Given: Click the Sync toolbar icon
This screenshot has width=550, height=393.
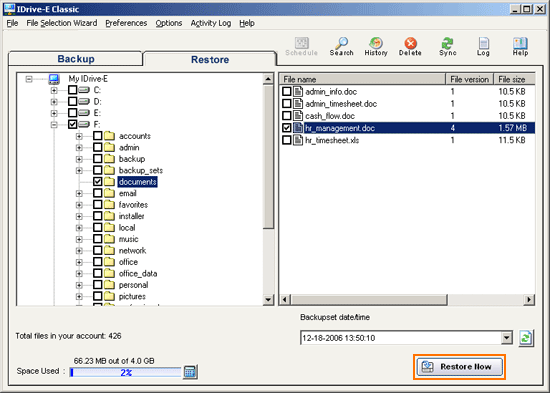Looking at the screenshot, I should (x=448, y=47).
